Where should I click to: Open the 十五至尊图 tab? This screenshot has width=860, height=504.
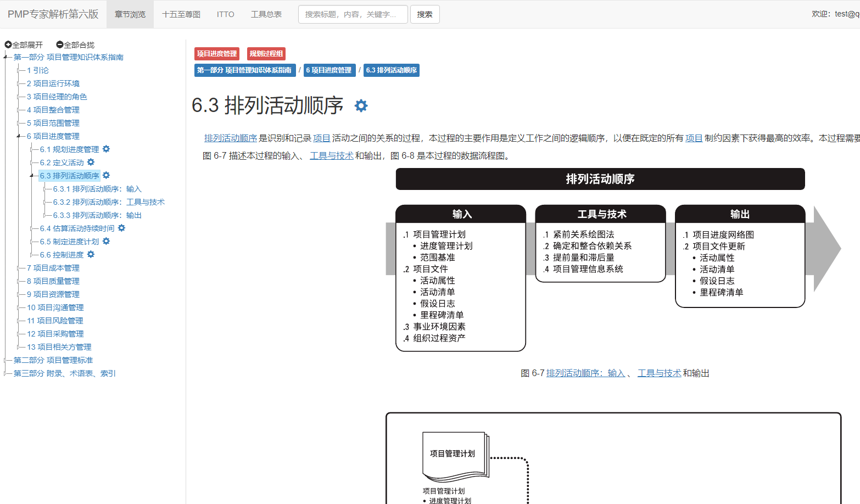(x=181, y=14)
